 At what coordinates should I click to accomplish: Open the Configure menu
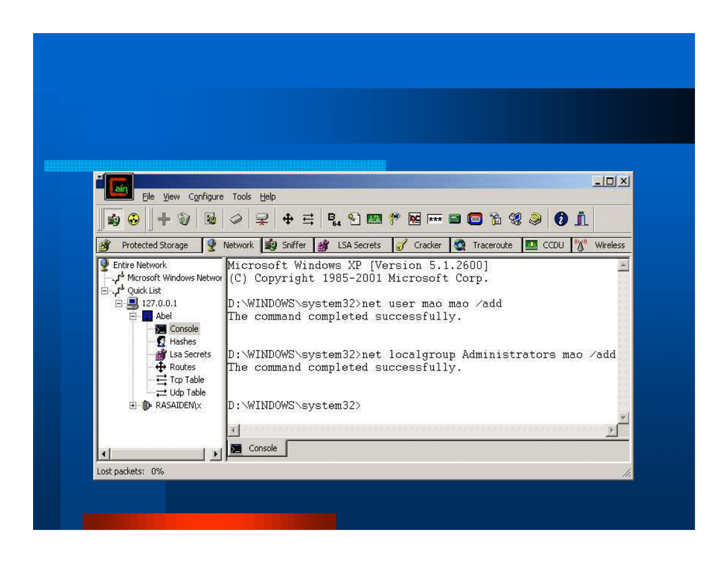point(206,197)
